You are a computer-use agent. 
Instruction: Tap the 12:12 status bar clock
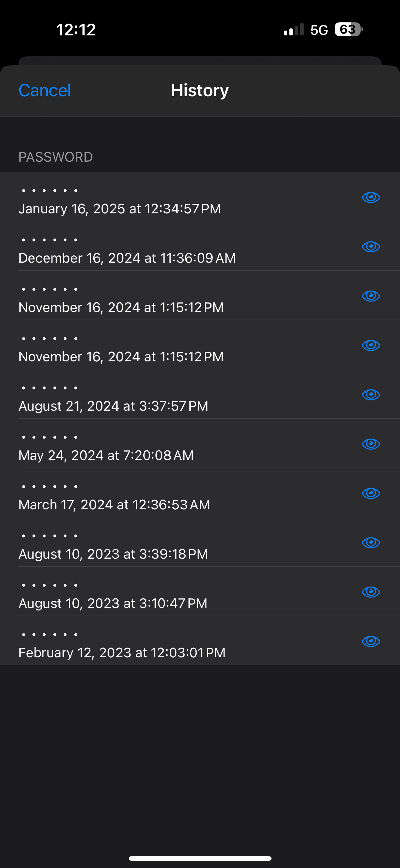point(76,30)
